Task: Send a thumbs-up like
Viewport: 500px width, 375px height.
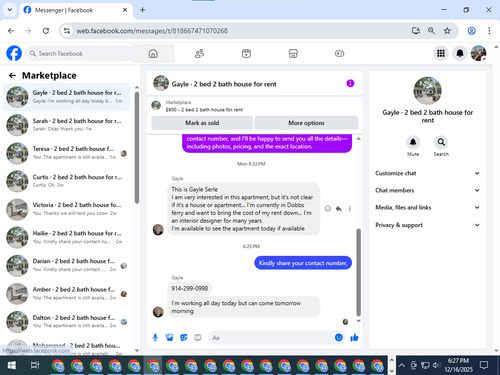Action: pos(354,338)
